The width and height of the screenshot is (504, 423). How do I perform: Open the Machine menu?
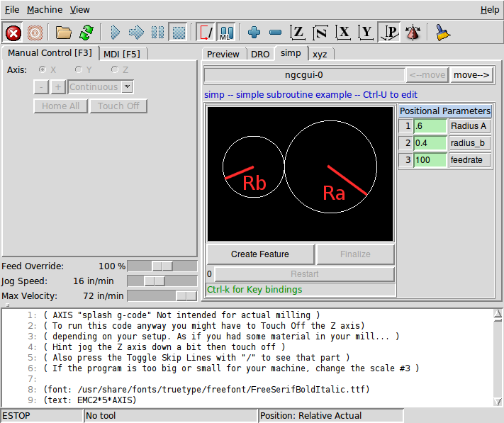(44, 10)
